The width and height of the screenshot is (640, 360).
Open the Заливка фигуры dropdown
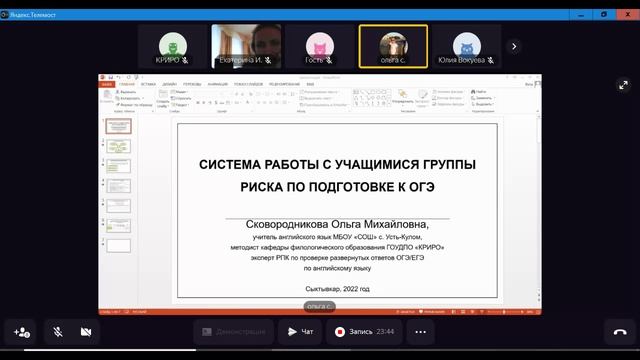tap(448, 92)
